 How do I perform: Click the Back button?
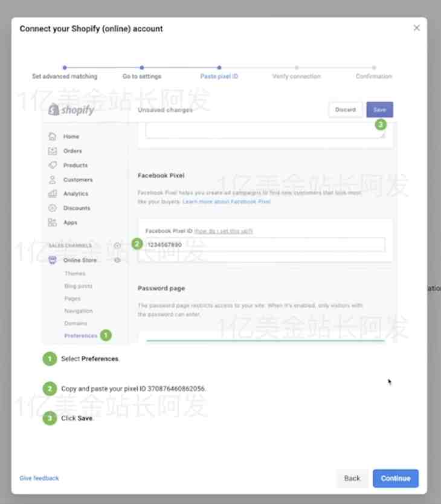[x=352, y=478]
